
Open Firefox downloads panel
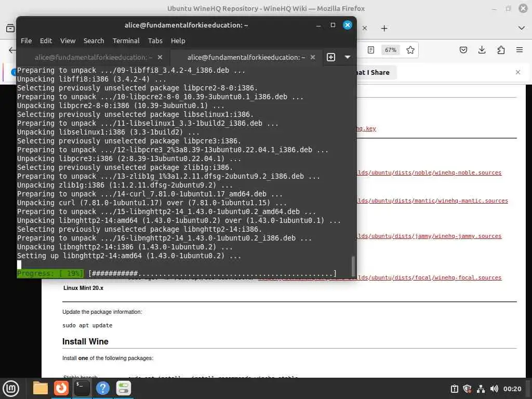coord(482,50)
